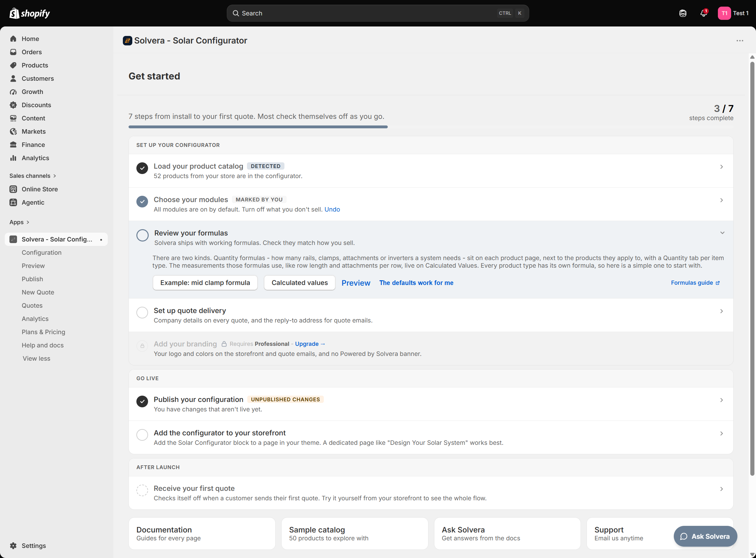The image size is (756, 558).
Task: Open the three-dot page actions menu
Action: 740,41
